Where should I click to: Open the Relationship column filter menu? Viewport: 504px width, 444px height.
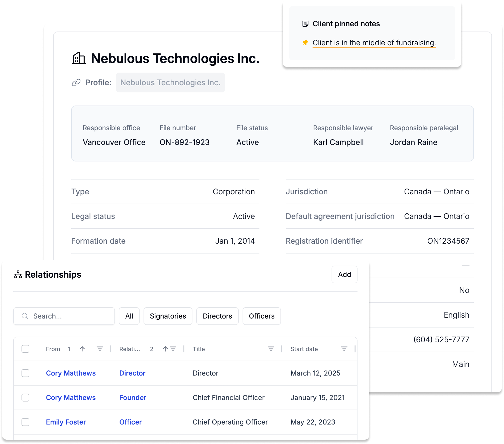(173, 349)
